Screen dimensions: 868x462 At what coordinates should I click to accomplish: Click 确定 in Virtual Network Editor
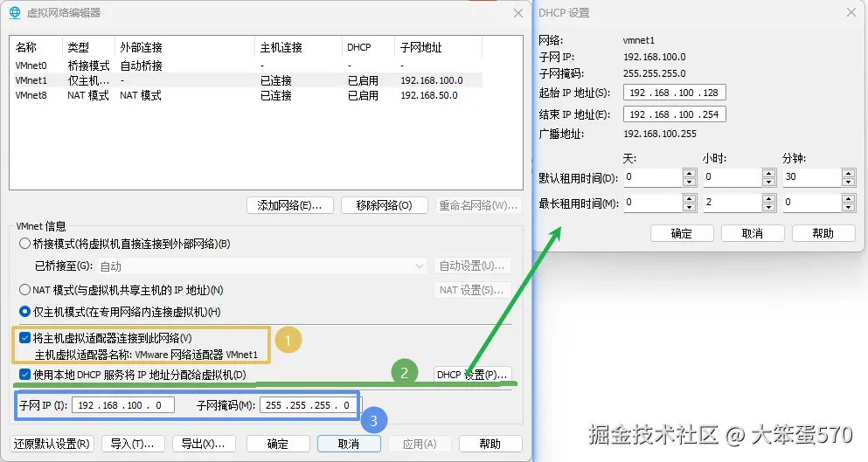(278, 444)
